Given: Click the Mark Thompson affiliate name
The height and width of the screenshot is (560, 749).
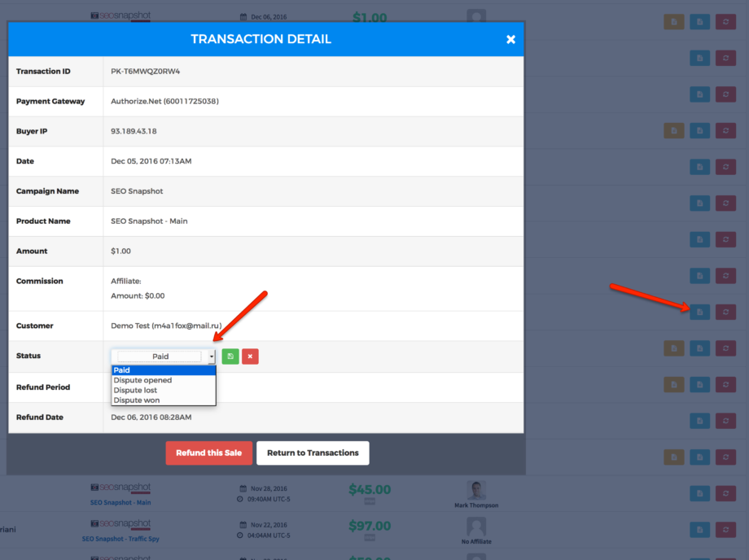Looking at the screenshot, I should (476, 505).
